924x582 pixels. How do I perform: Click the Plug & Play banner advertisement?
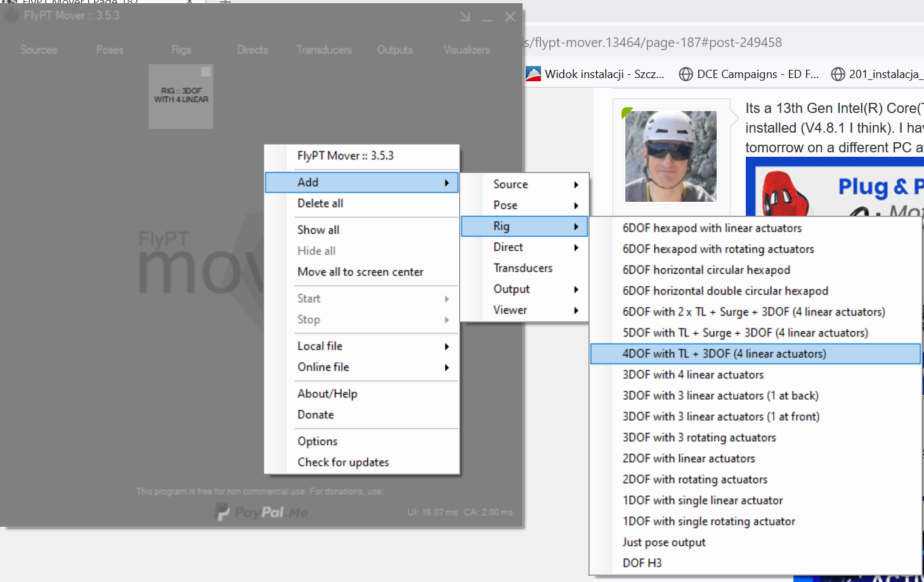[835, 187]
